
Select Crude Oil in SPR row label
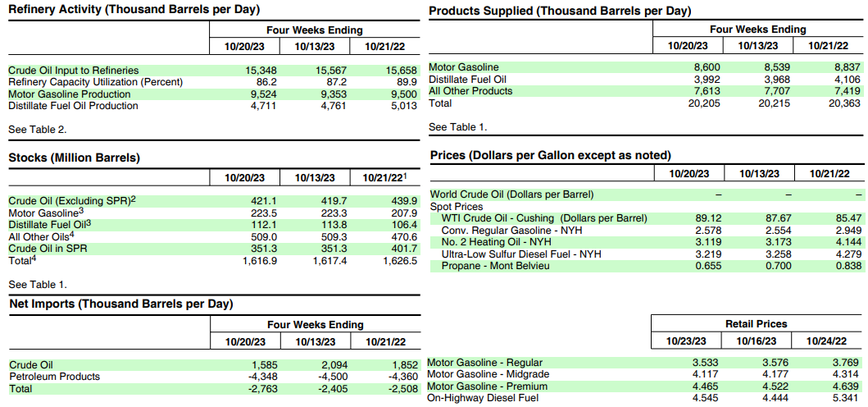tap(48, 249)
